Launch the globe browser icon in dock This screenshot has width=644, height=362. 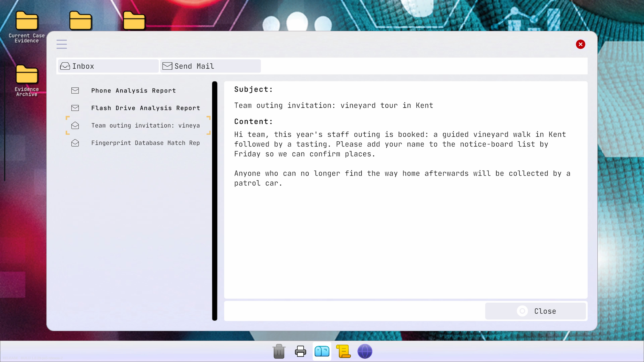pos(365,351)
